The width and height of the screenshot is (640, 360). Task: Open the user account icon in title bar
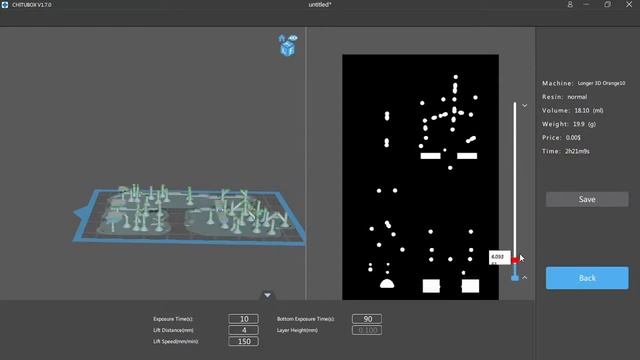(x=570, y=4)
